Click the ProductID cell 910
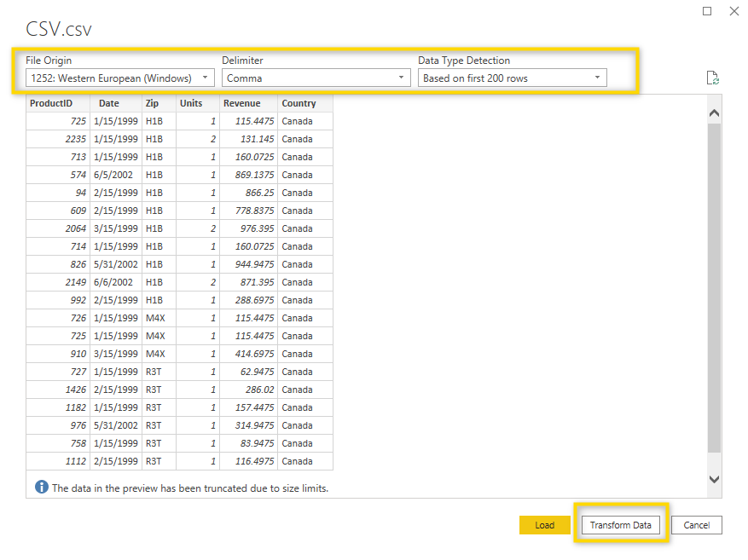The width and height of the screenshot is (748, 560). tap(58, 354)
